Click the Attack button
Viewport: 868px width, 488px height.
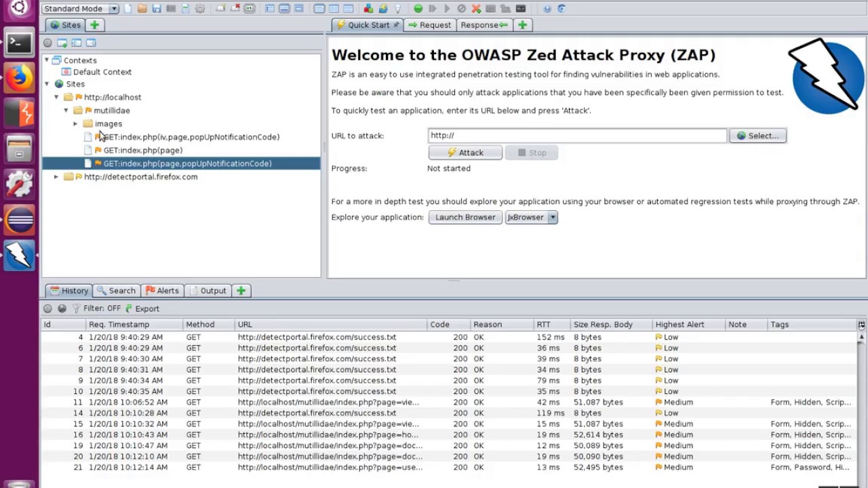click(465, 152)
